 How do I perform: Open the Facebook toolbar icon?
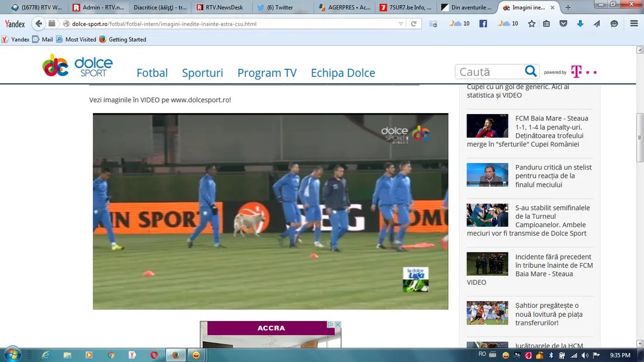click(483, 24)
